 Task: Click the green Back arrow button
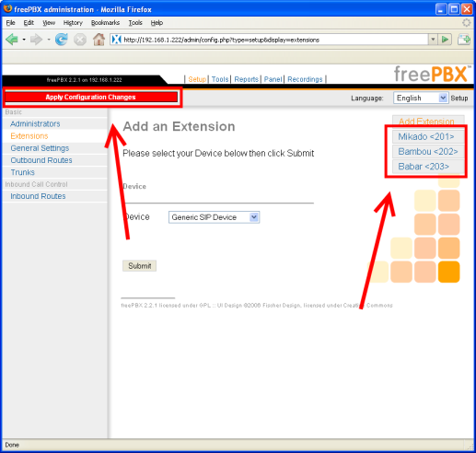click(x=12, y=40)
